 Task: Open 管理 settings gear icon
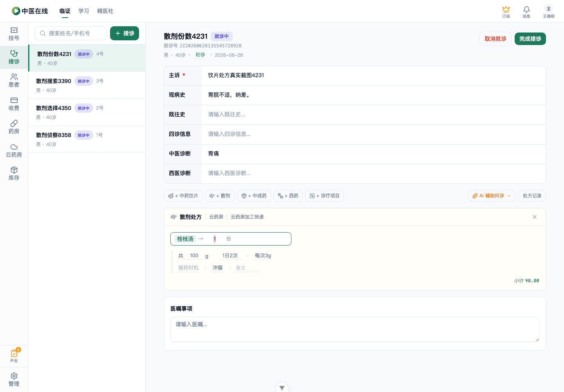(14, 380)
